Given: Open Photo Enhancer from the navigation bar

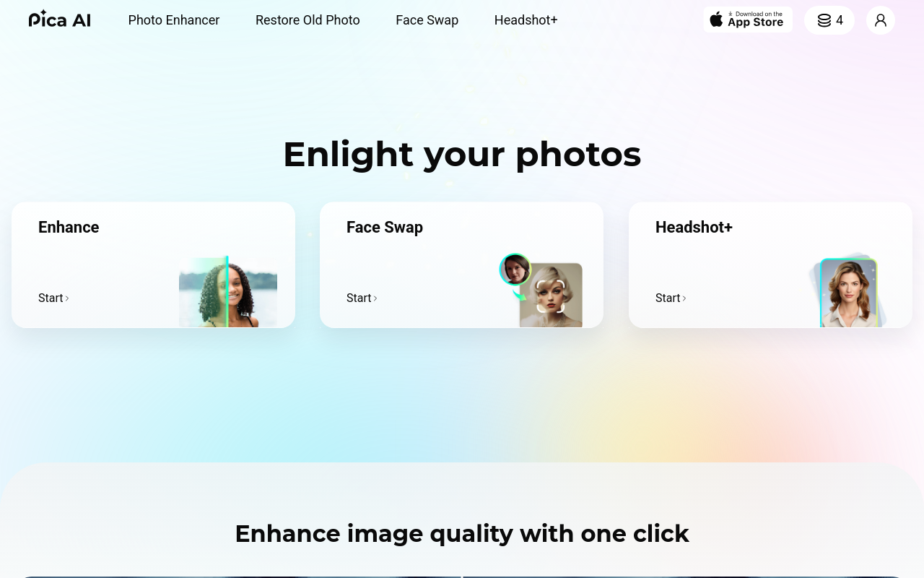Looking at the screenshot, I should tap(174, 20).
